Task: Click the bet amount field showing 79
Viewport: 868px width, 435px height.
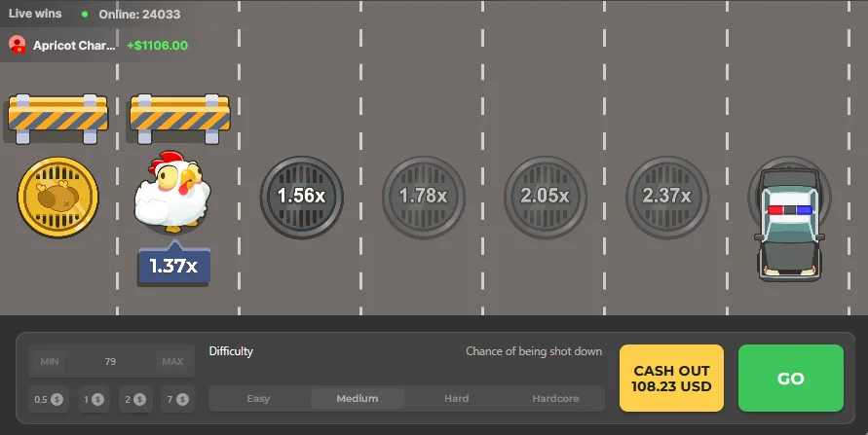Action: point(111,361)
